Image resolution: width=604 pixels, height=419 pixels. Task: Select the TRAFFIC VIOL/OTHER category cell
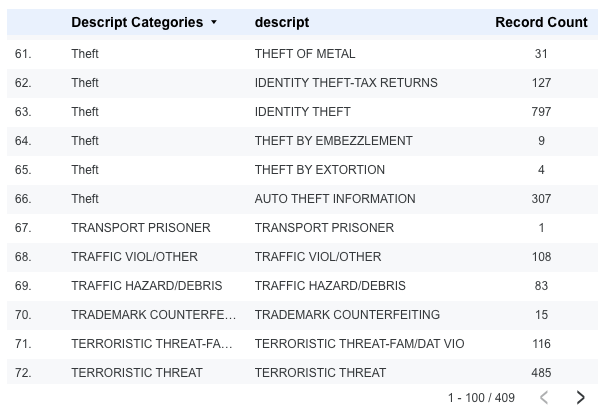134,257
